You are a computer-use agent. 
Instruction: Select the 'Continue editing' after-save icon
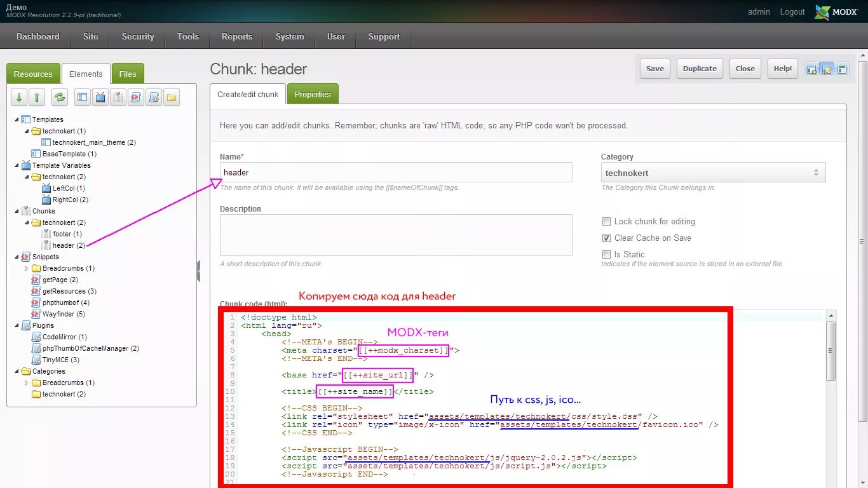point(827,69)
